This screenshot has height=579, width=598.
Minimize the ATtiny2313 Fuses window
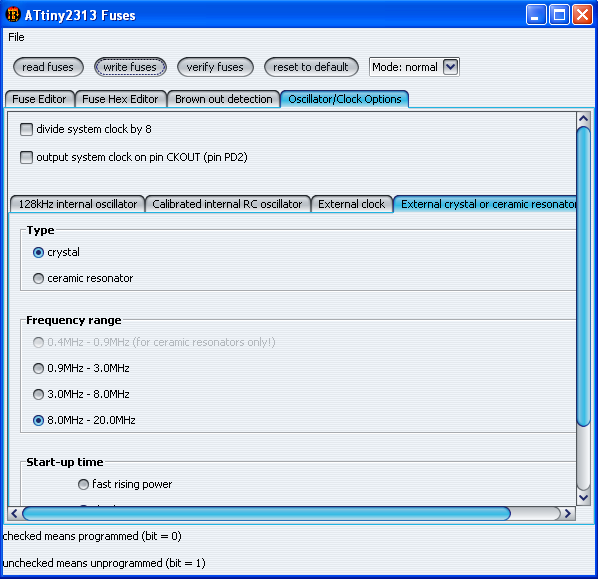point(536,15)
